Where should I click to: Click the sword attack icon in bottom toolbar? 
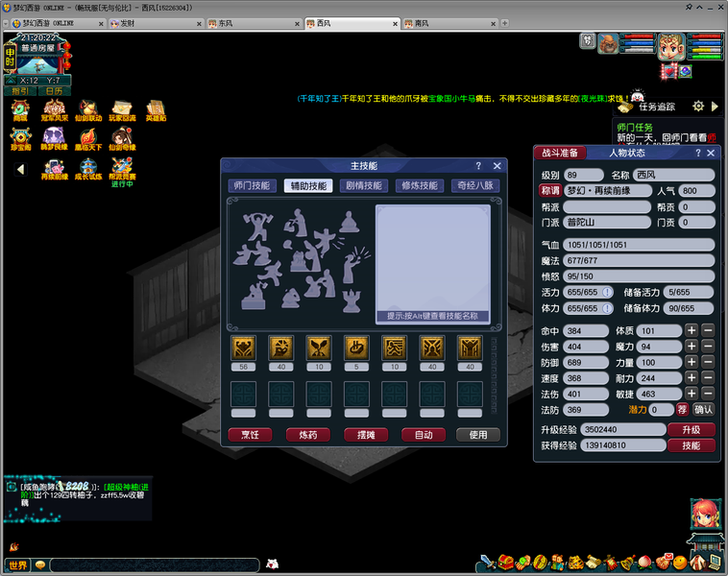click(x=488, y=562)
